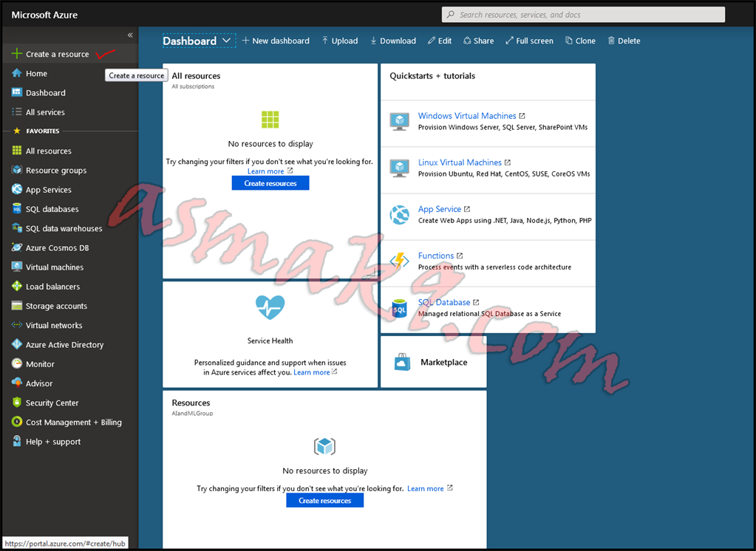Viewport: 756px width, 551px height.
Task: Click the All resources grid icon in favorites
Action: (x=17, y=151)
